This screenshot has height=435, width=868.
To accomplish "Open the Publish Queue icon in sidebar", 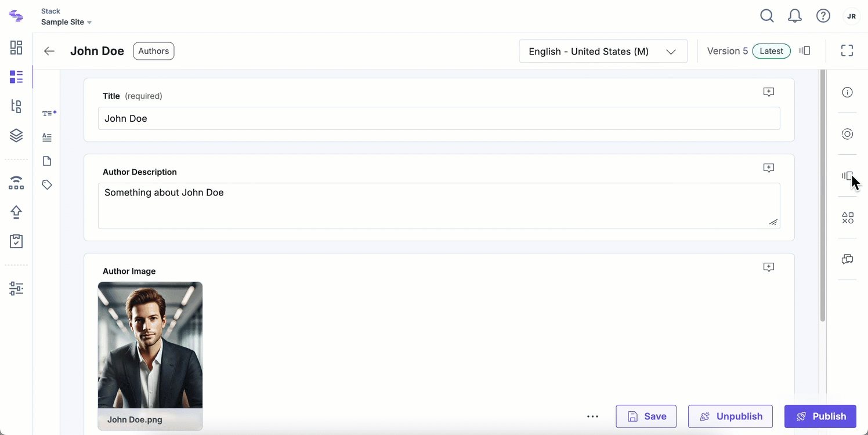I will [16, 183].
